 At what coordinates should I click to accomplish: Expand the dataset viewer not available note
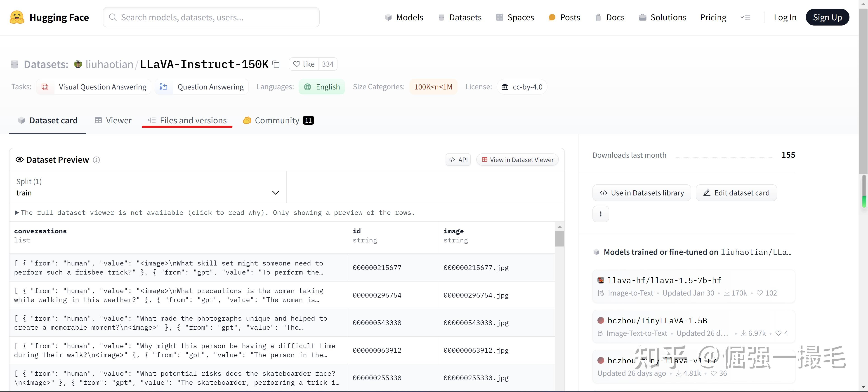[215, 213]
